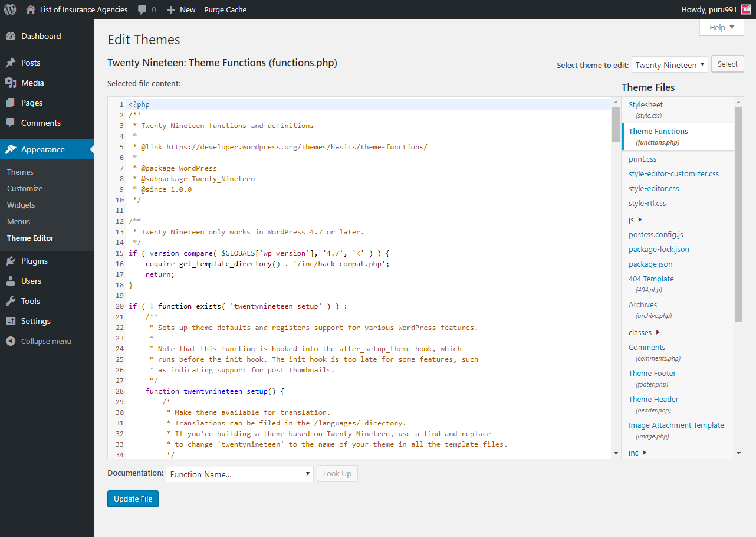Click the comments bubble icon in toolbar

click(x=142, y=9)
